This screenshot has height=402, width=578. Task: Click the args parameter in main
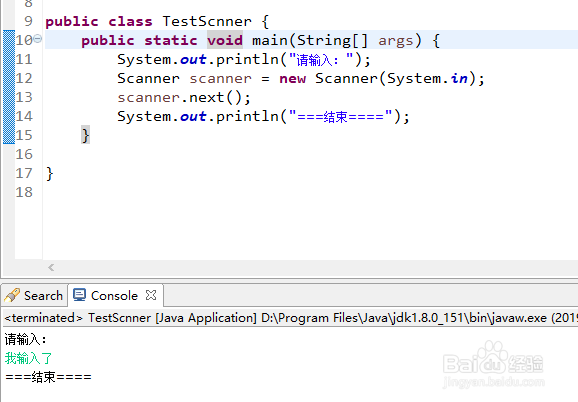point(396,40)
